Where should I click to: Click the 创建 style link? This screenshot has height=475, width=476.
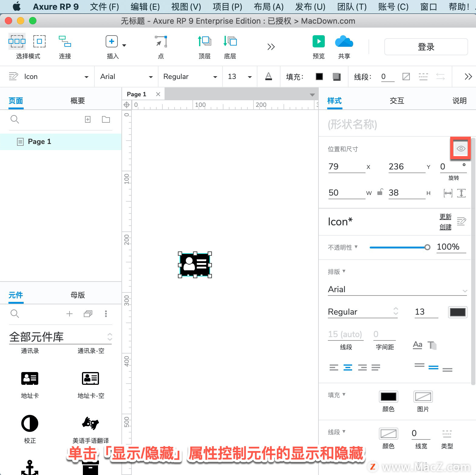(445, 227)
